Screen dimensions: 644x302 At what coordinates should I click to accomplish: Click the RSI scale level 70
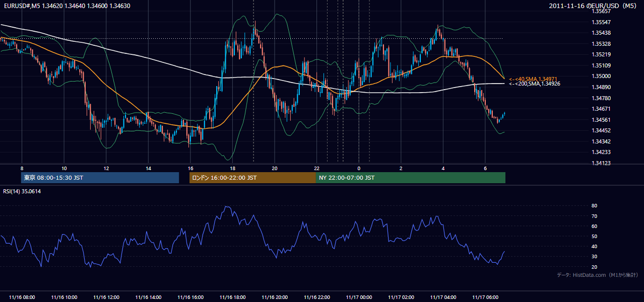594,216
